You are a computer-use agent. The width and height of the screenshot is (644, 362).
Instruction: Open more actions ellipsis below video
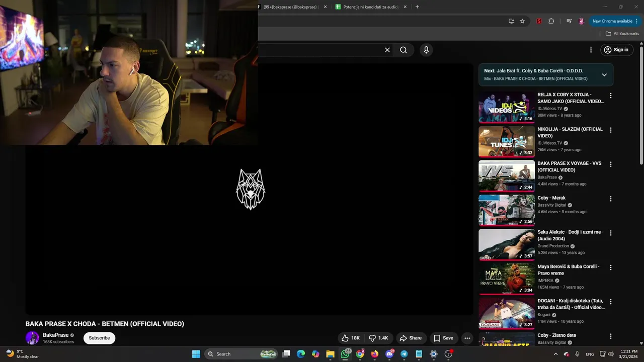coord(467,338)
